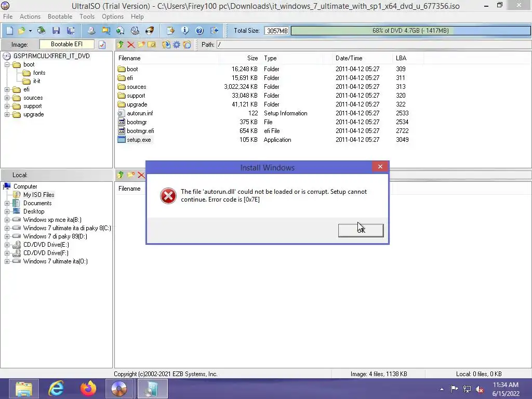The image size is (532, 399).
Task: Click the blue gear icon in image toolbar
Action: click(177, 45)
